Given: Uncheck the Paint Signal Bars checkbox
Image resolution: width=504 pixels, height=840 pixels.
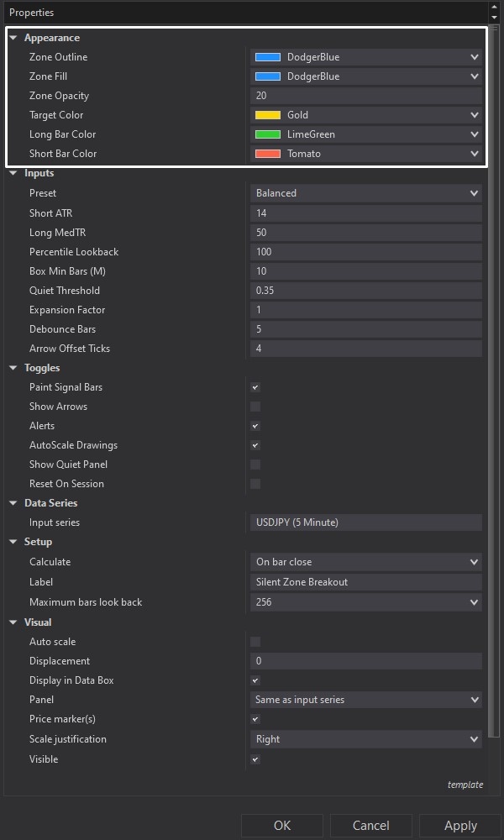Looking at the screenshot, I should [x=255, y=387].
